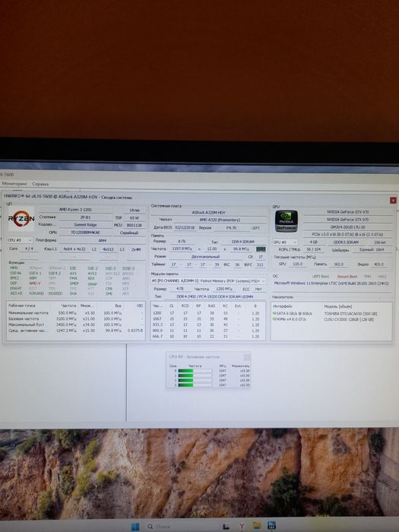Click the Ryzen CPU logo

21,219
